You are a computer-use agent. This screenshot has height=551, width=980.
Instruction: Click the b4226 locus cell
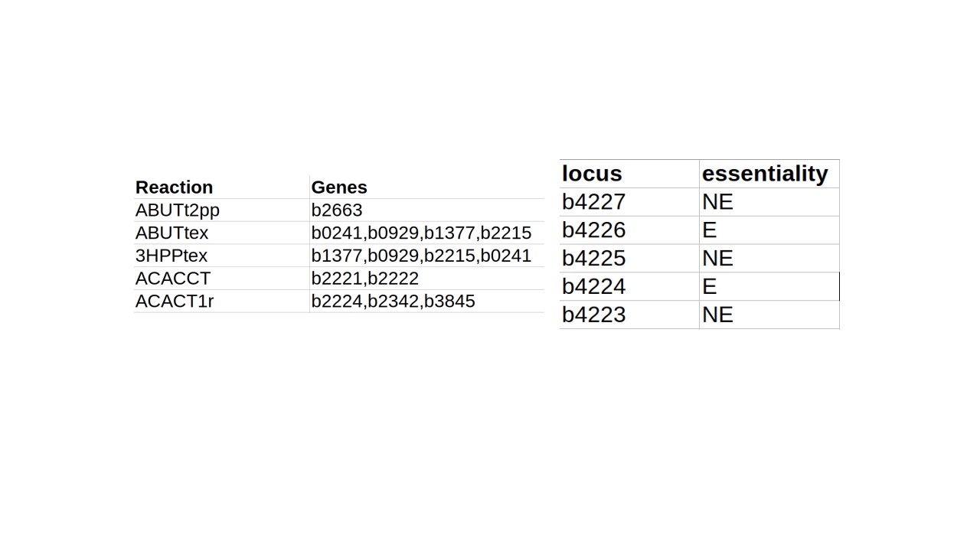[x=594, y=230]
